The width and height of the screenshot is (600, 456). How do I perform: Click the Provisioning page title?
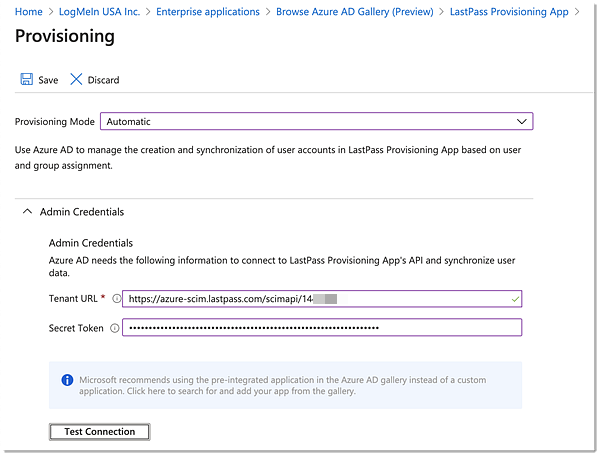65,36
